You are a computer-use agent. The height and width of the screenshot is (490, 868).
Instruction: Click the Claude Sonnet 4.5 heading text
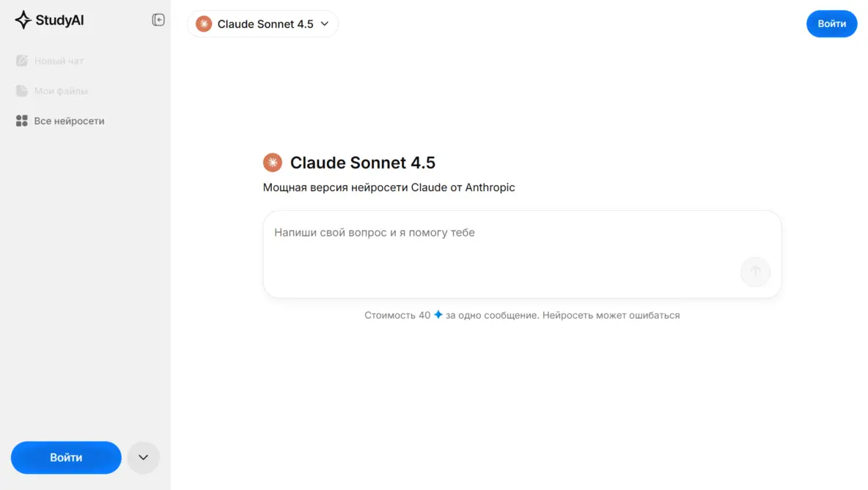(x=363, y=163)
